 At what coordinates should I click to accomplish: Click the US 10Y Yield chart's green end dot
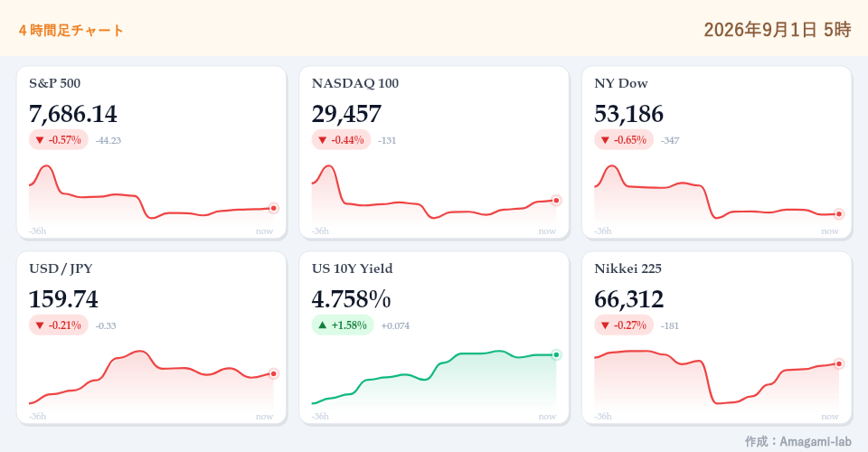[x=556, y=354]
